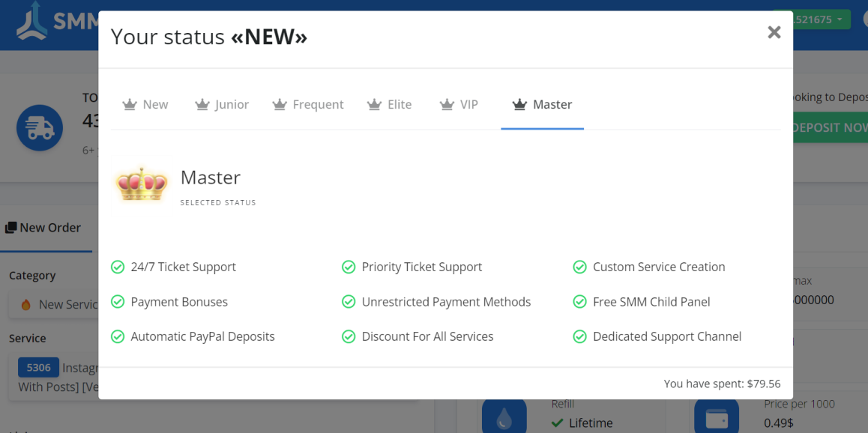Click the New tab crown icon
The height and width of the screenshot is (433, 868).
(x=130, y=105)
